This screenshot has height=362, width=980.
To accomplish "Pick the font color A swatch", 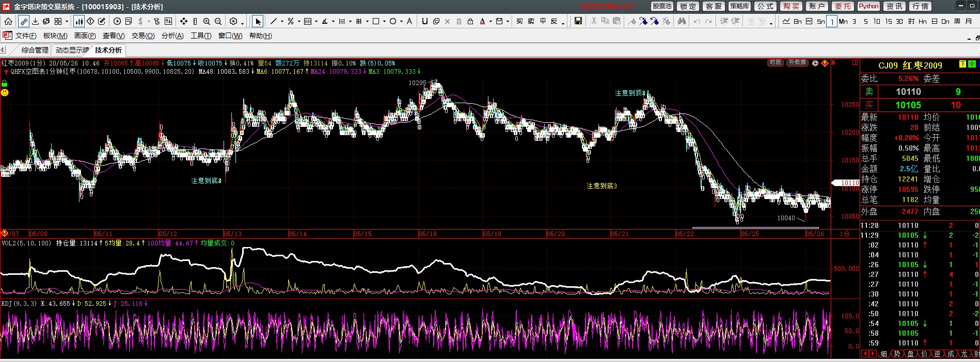I will pos(482,21).
